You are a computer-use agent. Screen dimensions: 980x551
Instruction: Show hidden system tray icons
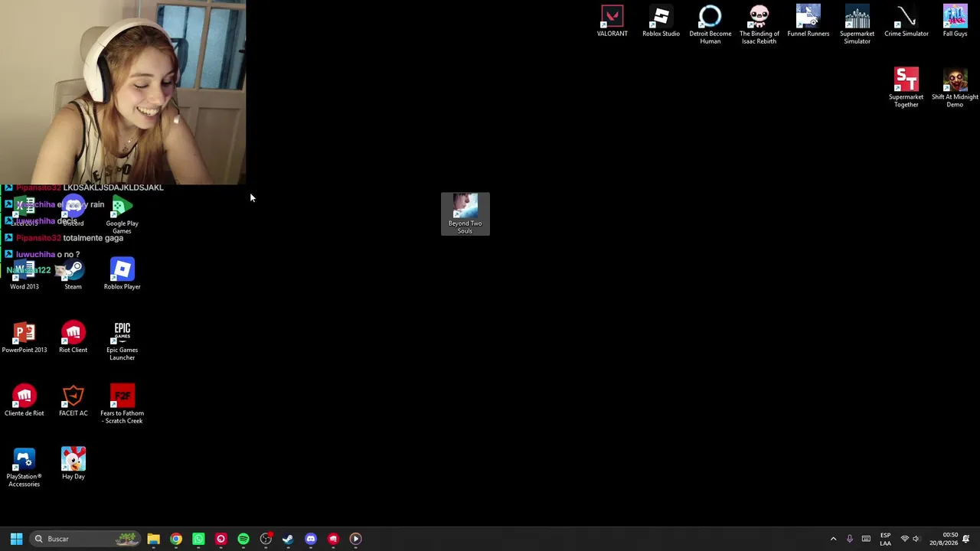pos(833,539)
